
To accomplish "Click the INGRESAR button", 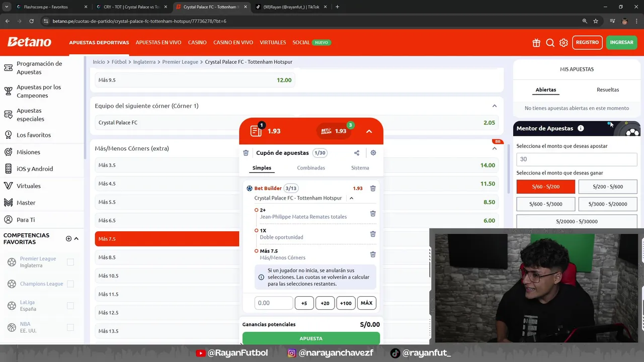I will click(622, 43).
